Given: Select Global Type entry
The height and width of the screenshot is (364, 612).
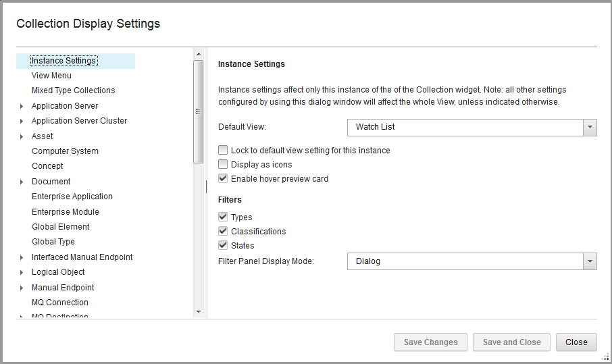Looking at the screenshot, I should tap(53, 242).
